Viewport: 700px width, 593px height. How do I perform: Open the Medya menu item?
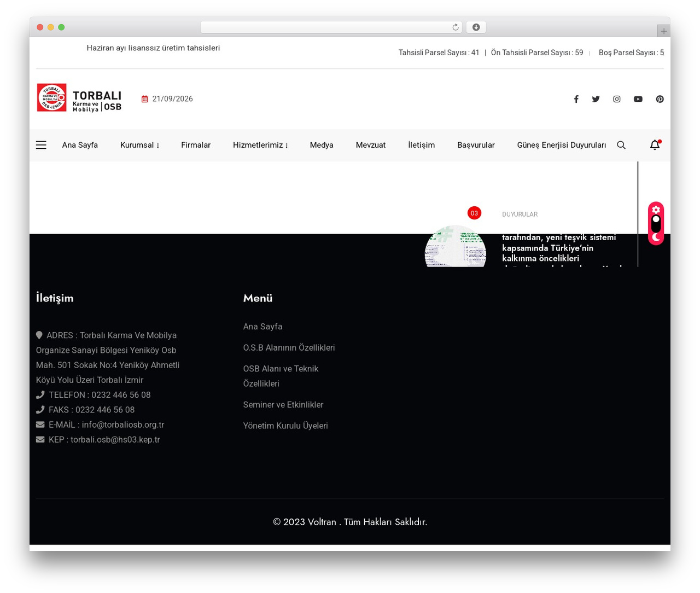322,145
